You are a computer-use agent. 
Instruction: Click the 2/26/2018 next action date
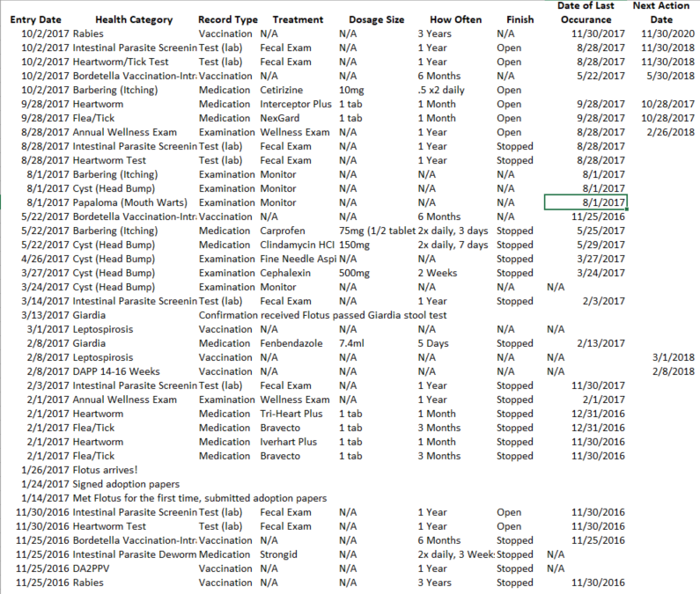[671, 132]
